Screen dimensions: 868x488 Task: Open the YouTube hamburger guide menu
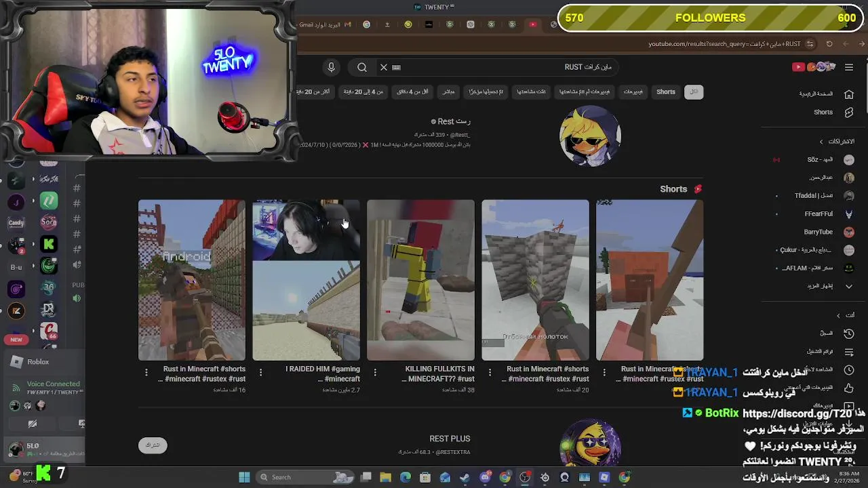pos(849,67)
